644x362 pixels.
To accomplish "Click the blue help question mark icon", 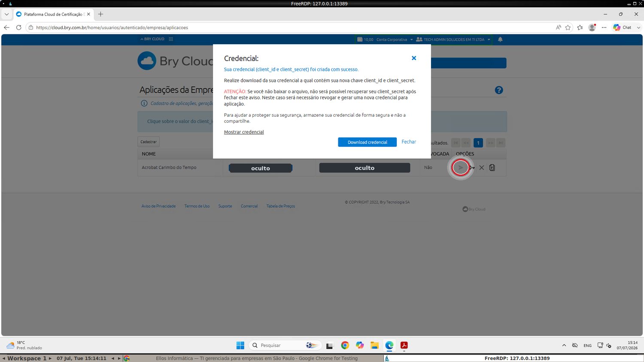I will (x=499, y=90).
